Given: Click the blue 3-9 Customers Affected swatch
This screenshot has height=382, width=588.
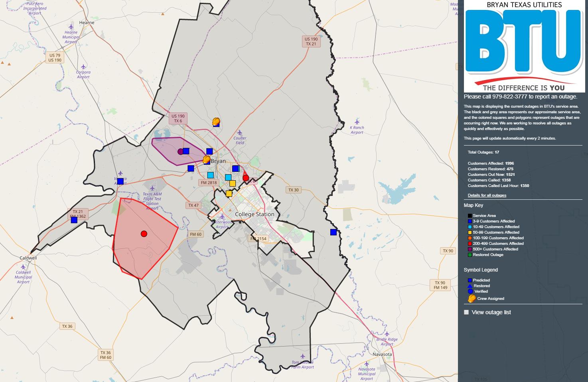Looking at the screenshot, I should click(470, 221).
